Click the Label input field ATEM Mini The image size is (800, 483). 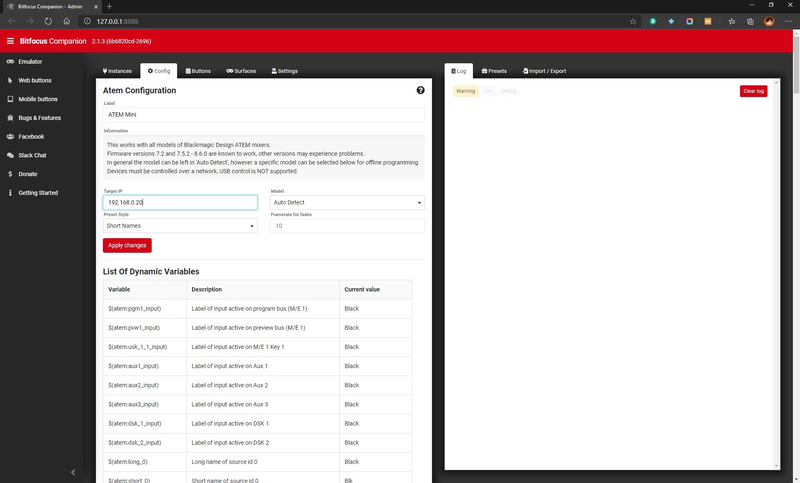pos(264,115)
